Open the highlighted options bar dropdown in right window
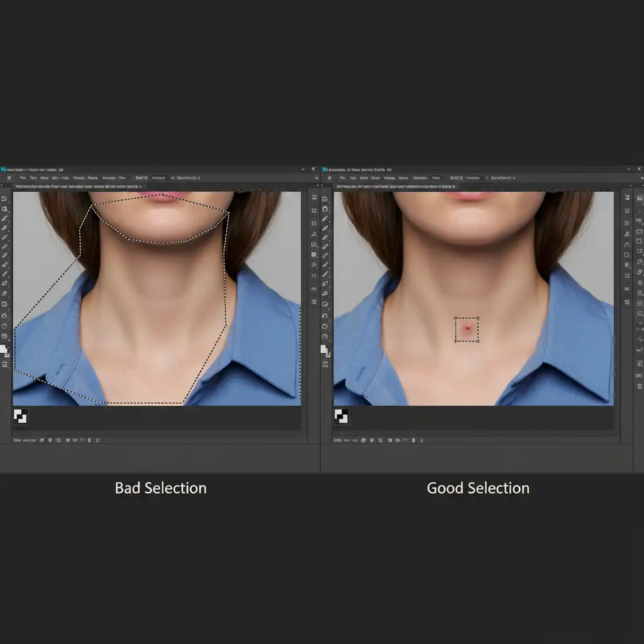 pos(475,178)
